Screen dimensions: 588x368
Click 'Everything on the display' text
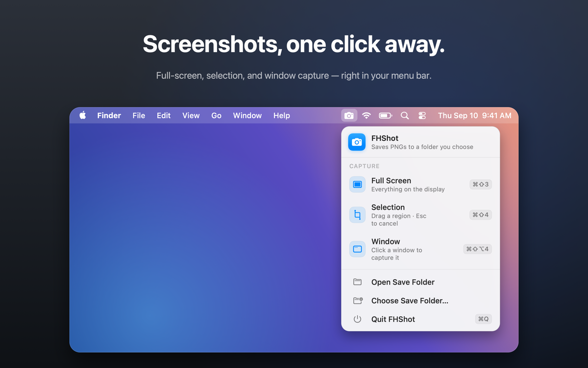tap(408, 189)
